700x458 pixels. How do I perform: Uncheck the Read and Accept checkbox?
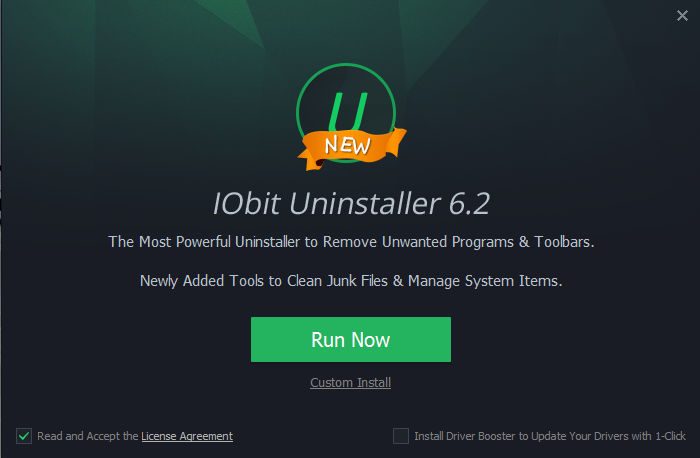(x=24, y=436)
